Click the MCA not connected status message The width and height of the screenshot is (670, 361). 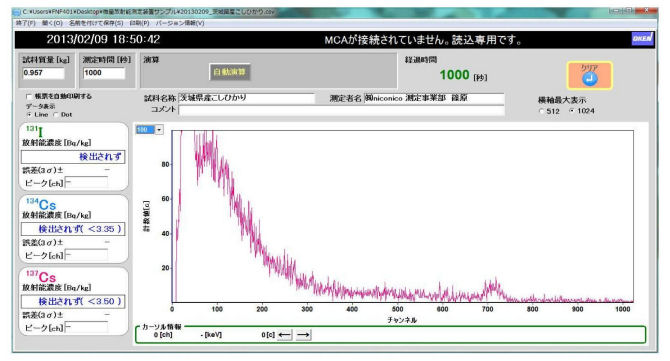pyautogui.click(x=423, y=40)
